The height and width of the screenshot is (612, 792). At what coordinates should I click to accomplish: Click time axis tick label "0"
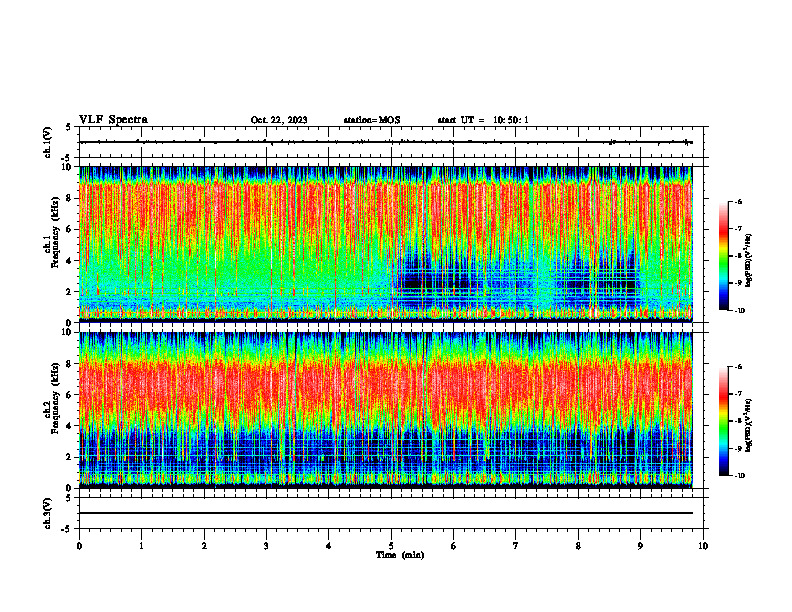point(79,546)
